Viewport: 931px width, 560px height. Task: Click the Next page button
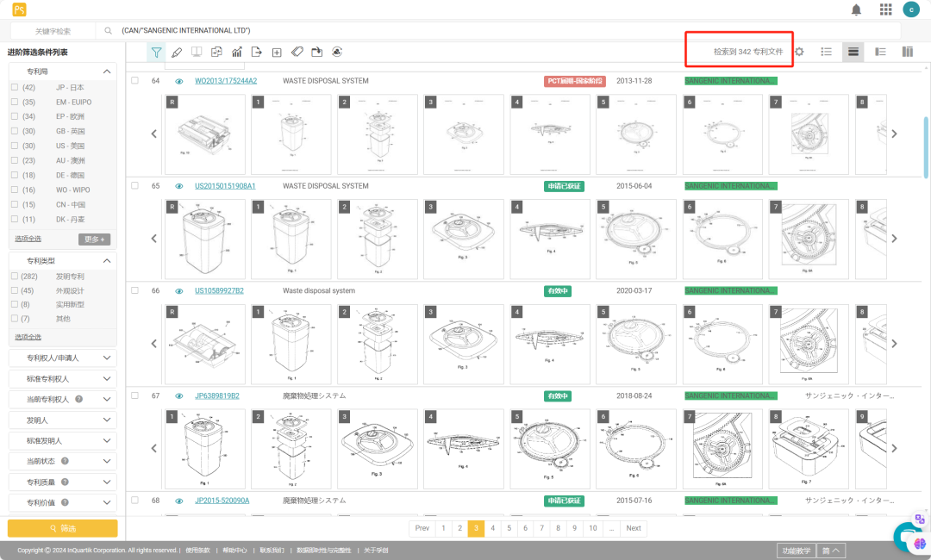click(634, 528)
